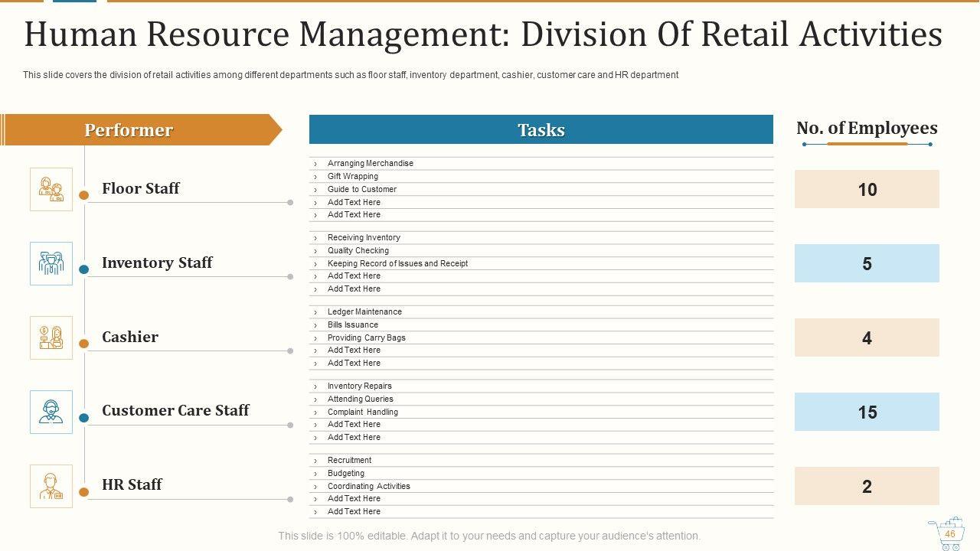
Task: Click the Floor Staff employee count box 10
Action: click(867, 189)
